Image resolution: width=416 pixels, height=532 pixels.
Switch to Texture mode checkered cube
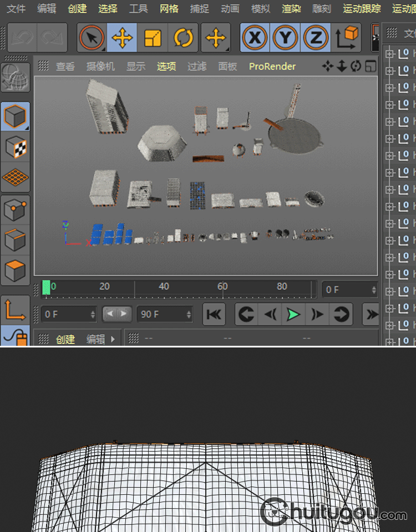coord(15,147)
